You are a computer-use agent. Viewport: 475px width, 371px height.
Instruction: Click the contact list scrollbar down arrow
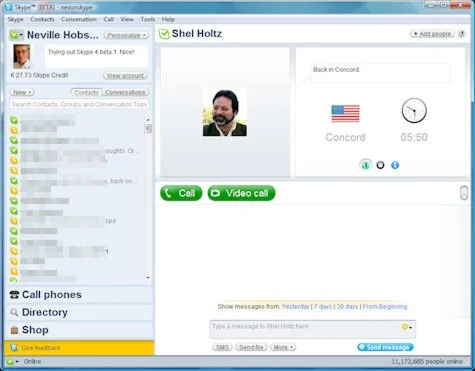tap(148, 277)
